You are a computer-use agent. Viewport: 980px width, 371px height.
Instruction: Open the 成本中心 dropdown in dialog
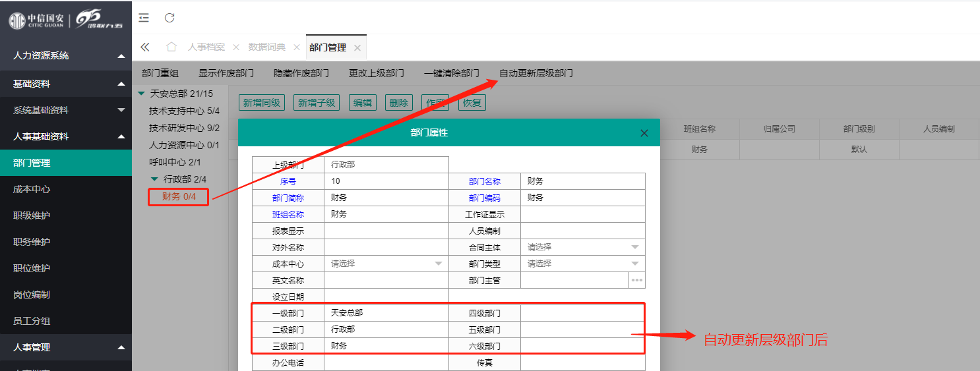(438, 264)
